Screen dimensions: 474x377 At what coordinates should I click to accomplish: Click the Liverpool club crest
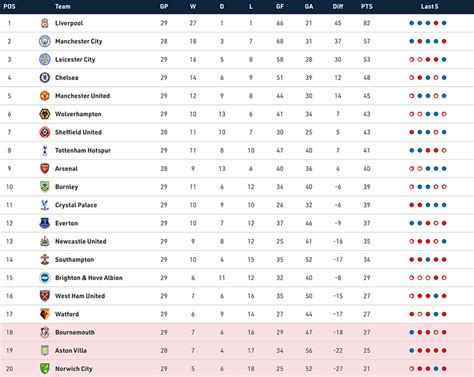click(45, 23)
